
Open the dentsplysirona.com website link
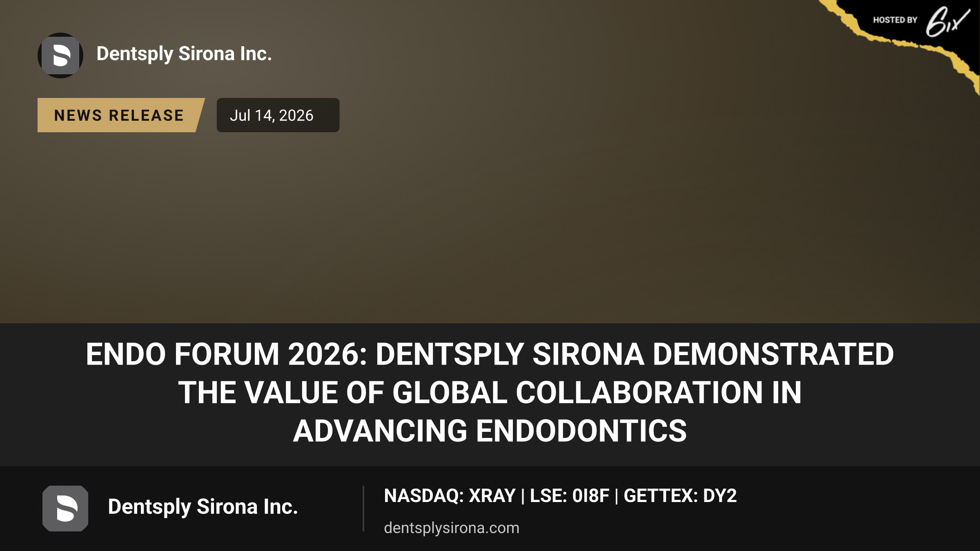pyautogui.click(x=452, y=528)
